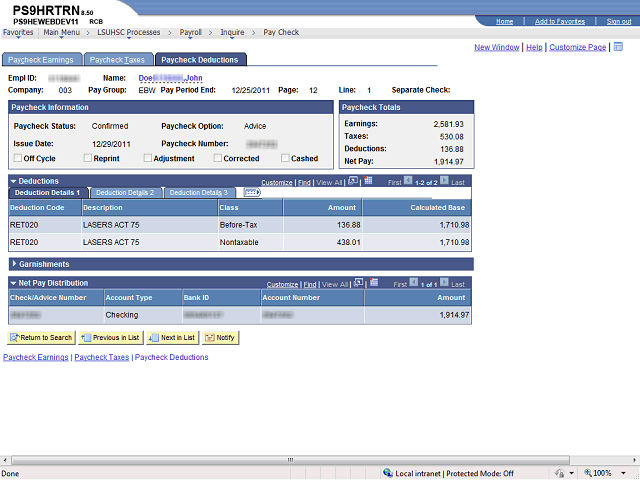
Task: Open Net Pay Distribution grid in new window icon
Action: click(358, 282)
